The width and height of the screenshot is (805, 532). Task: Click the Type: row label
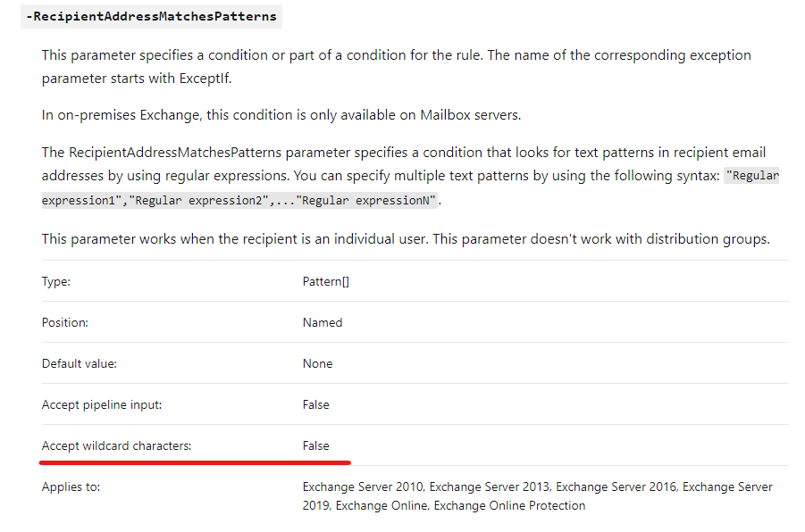click(x=56, y=282)
